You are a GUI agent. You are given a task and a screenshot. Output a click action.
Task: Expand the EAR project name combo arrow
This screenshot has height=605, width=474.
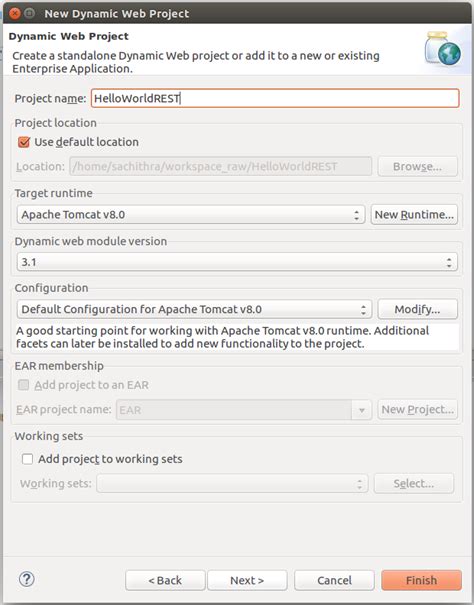362,409
